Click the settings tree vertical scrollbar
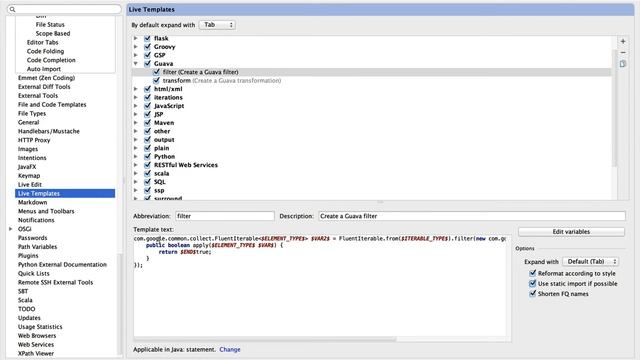Image resolution: width=640 pixels, height=360 pixels. tap(120, 304)
